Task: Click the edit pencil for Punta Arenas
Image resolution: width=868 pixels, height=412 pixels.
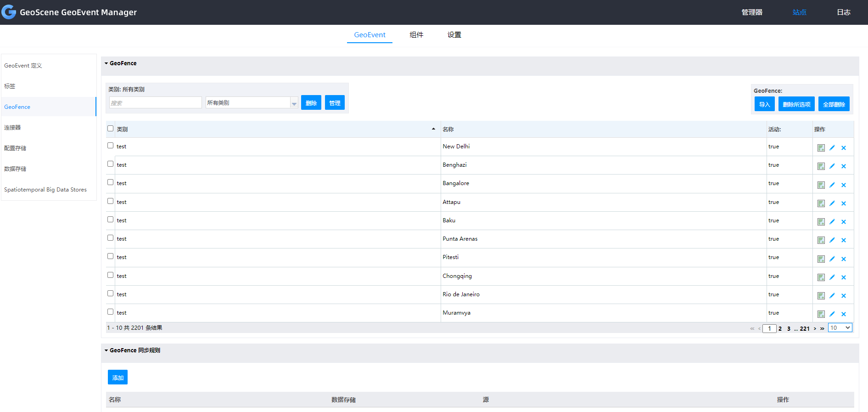Action: coord(832,240)
